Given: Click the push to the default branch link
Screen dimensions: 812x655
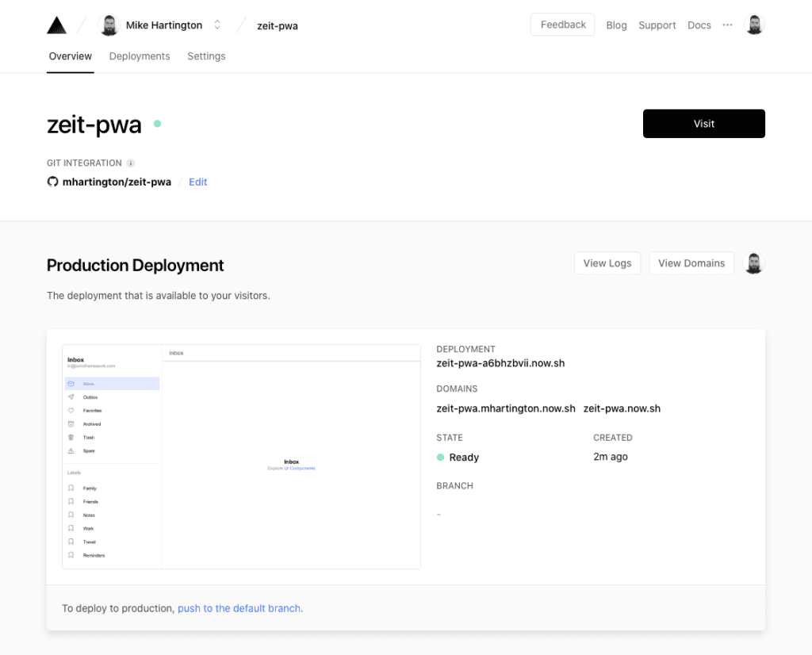Looking at the screenshot, I should 239,608.
